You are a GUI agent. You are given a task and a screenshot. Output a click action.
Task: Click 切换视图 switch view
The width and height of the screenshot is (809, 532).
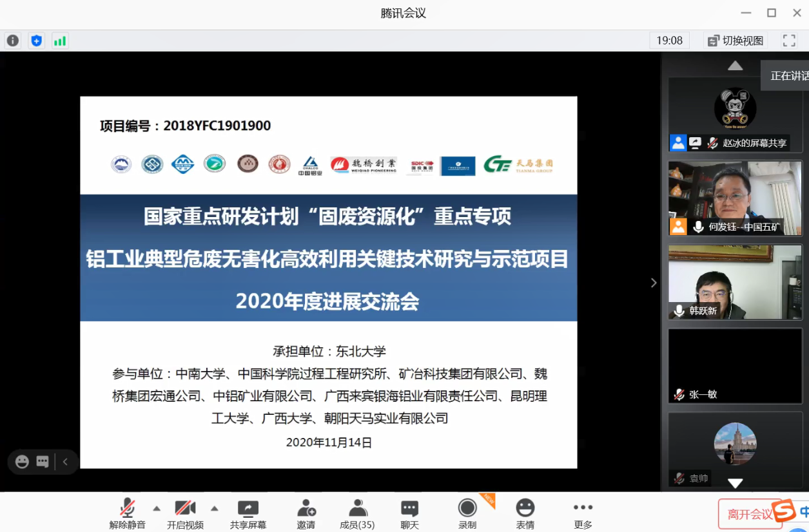click(x=736, y=41)
